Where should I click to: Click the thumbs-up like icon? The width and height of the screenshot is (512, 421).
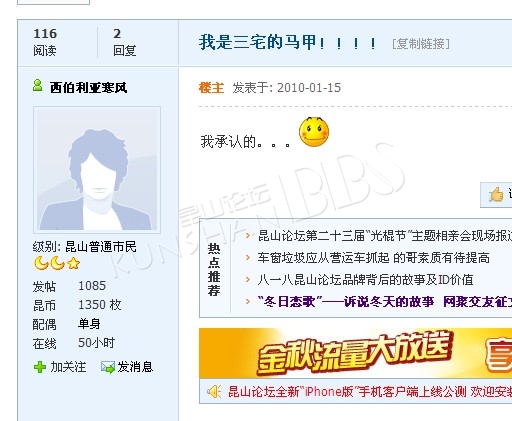(496, 195)
